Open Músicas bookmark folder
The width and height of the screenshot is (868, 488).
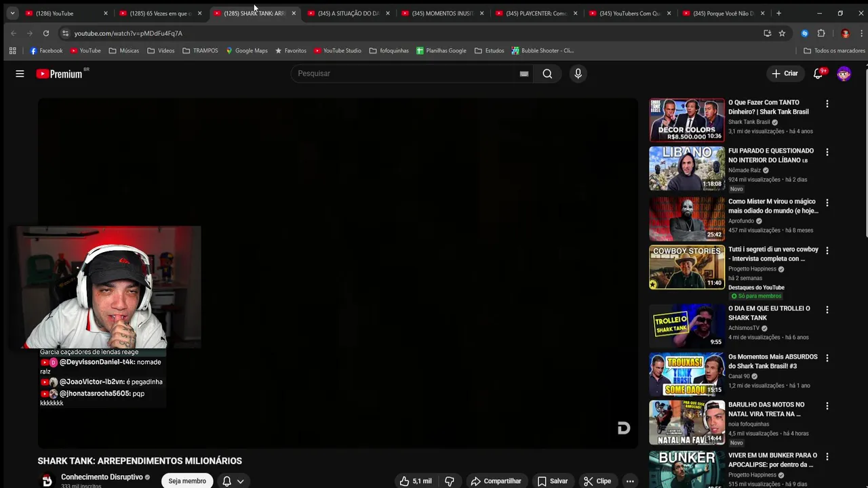pos(123,50)
